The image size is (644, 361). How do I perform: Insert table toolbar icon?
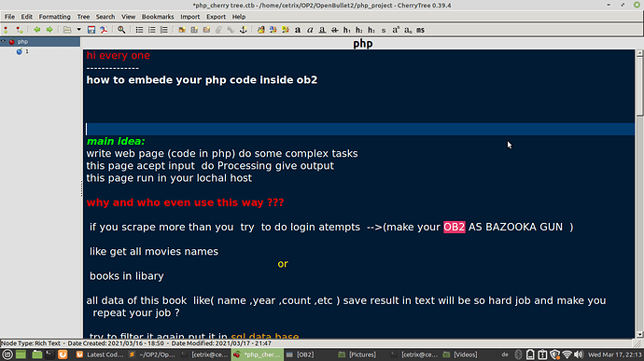[194, 30]
